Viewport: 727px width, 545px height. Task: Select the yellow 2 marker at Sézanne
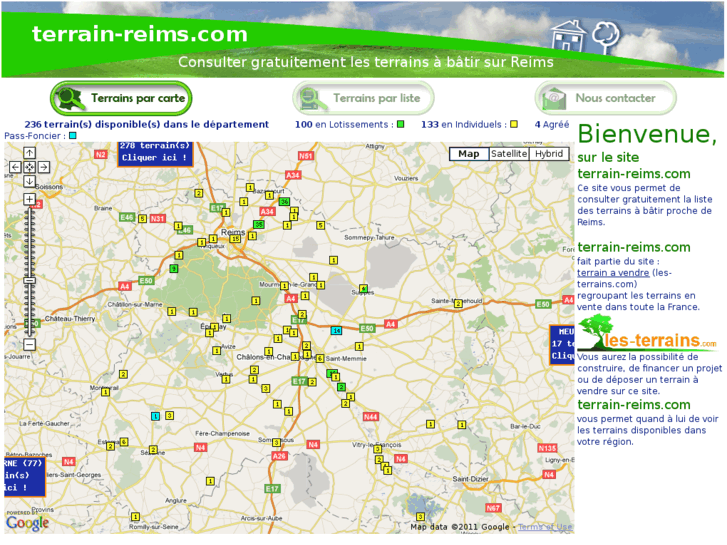(154, 449)
